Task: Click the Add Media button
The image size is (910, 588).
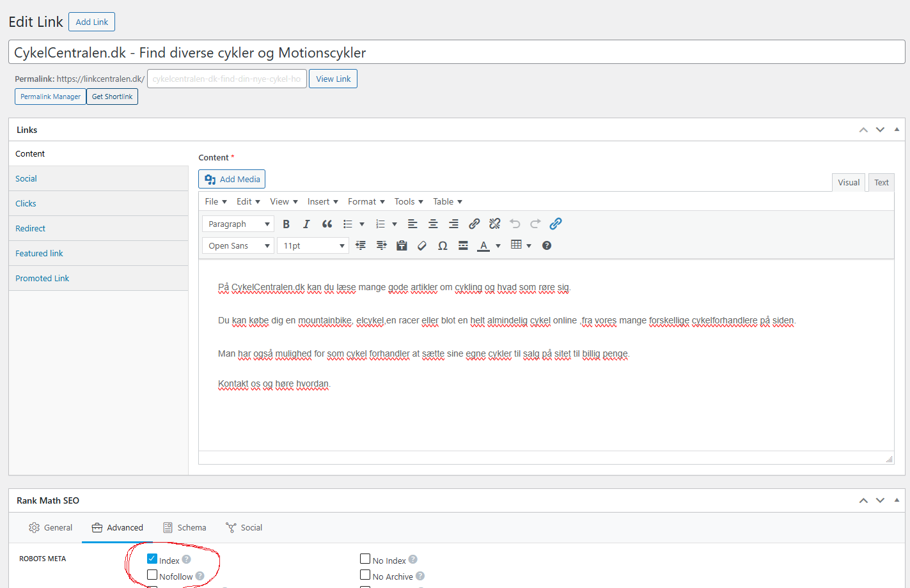Action: coord(231,180)
